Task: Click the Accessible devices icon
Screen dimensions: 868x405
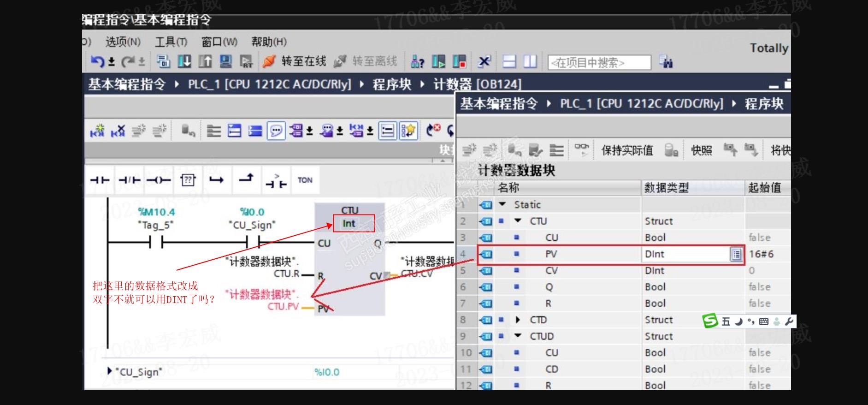Action: [418, 61]
